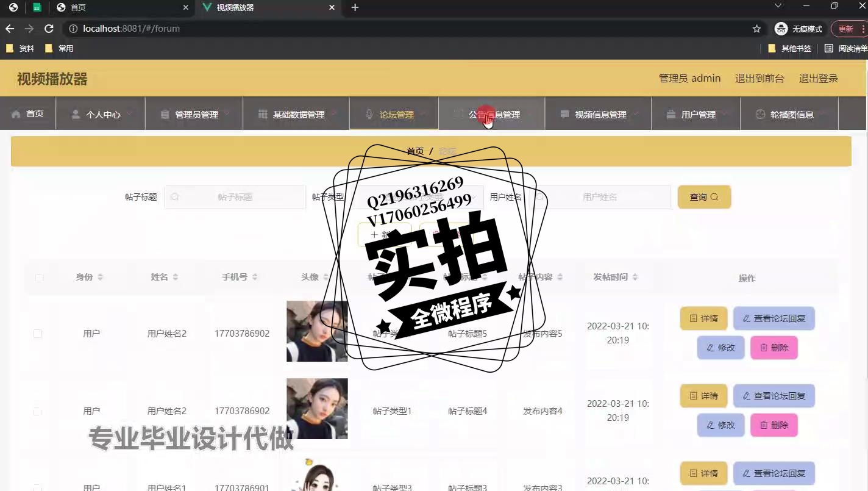The width and height of the screenshot is (868, 491).
Task: Click the 操作 column header
Action: point(747,278)
